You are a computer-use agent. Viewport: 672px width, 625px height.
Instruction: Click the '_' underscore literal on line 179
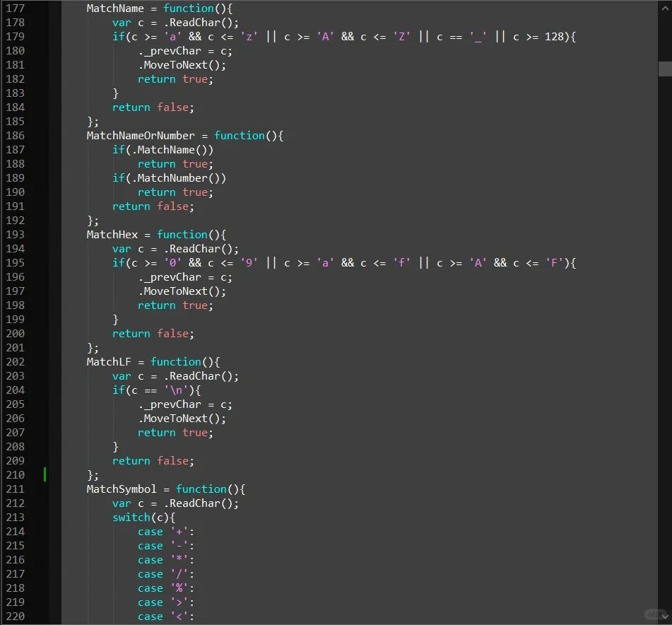click(x=478, y=37)
